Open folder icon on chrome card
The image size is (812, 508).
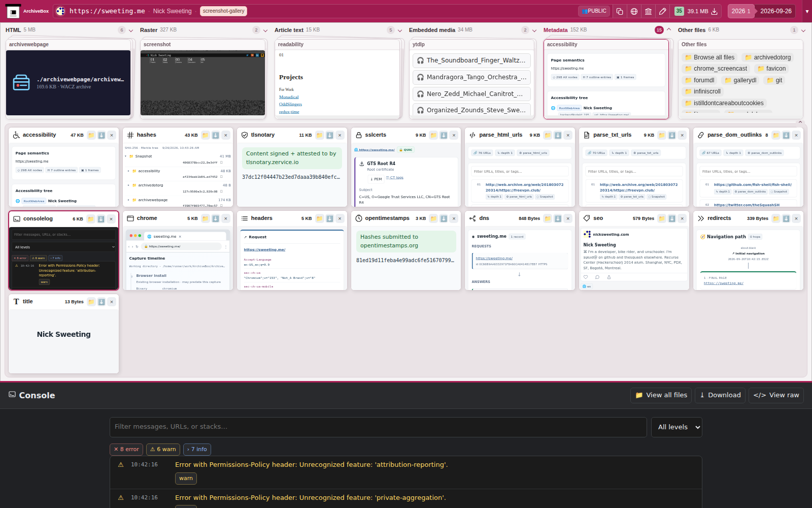(x=206, y=218)
